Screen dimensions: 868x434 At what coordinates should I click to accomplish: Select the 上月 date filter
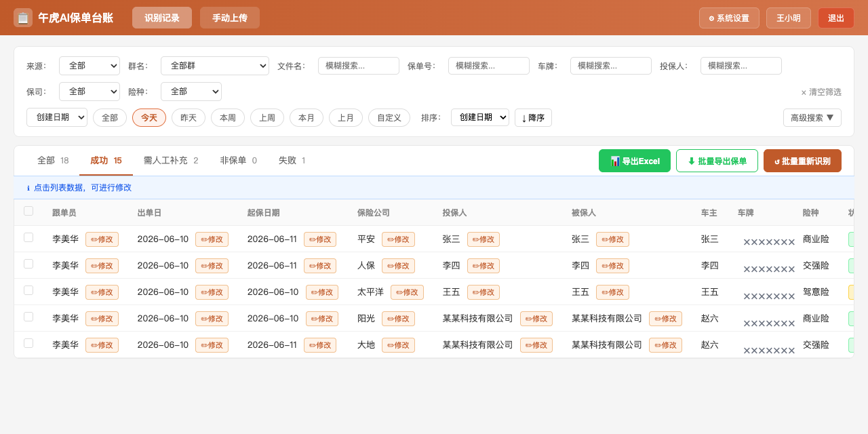pos(346,118)
